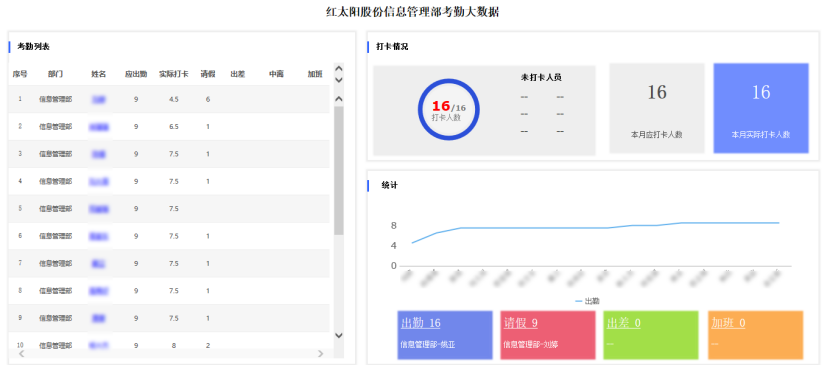Click the upper scroll-up chevron beside table header
The height and width of the screenshot is (366, 830).
coord(339,69)
